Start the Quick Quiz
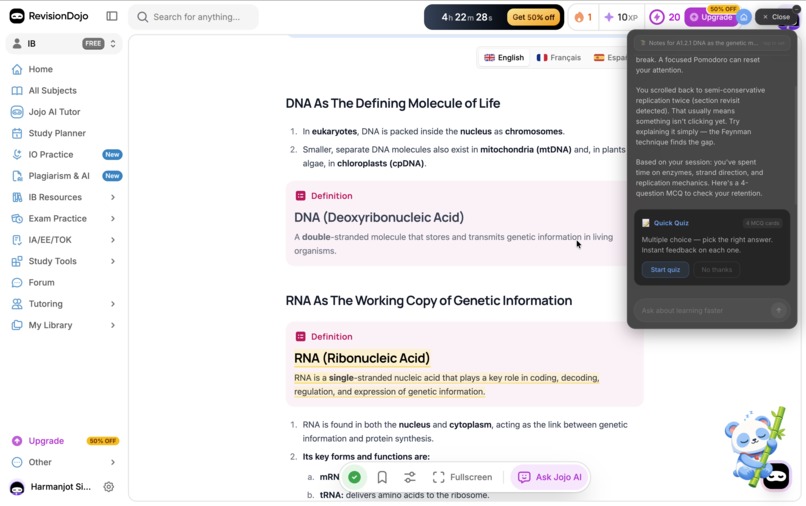This screenshot has height=506, width=806. [665, 269]
